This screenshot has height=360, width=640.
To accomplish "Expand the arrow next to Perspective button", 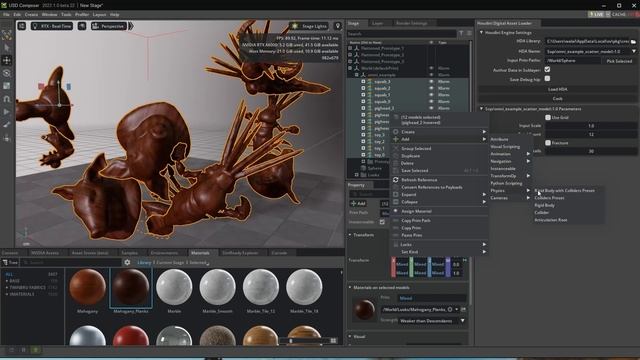I will point(131,26).
